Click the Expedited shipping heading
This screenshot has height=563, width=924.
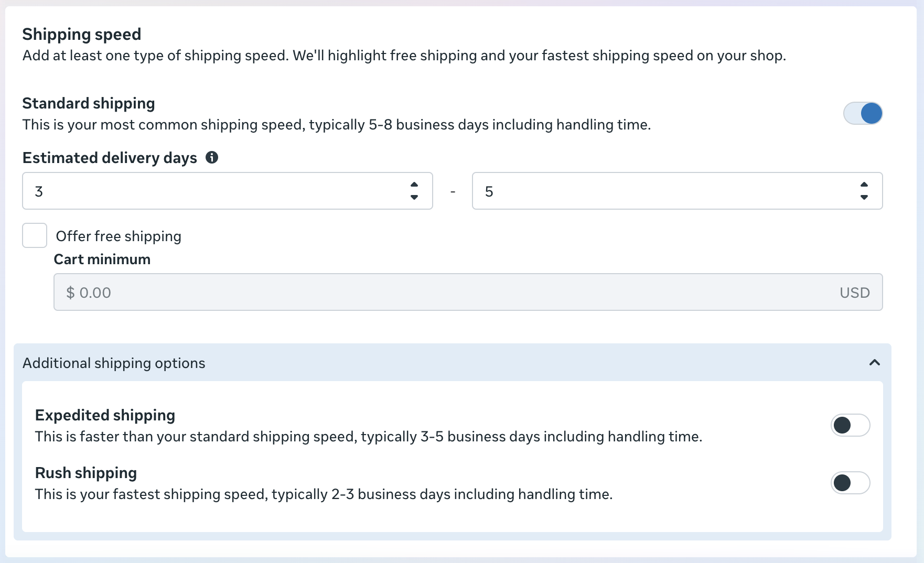(105, 415)
